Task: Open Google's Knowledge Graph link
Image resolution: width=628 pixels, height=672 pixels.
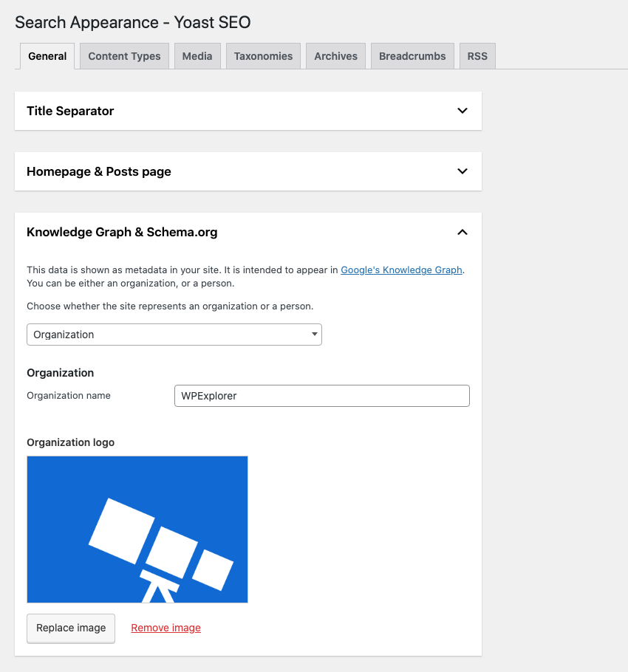Action: (x=401, y=270)
